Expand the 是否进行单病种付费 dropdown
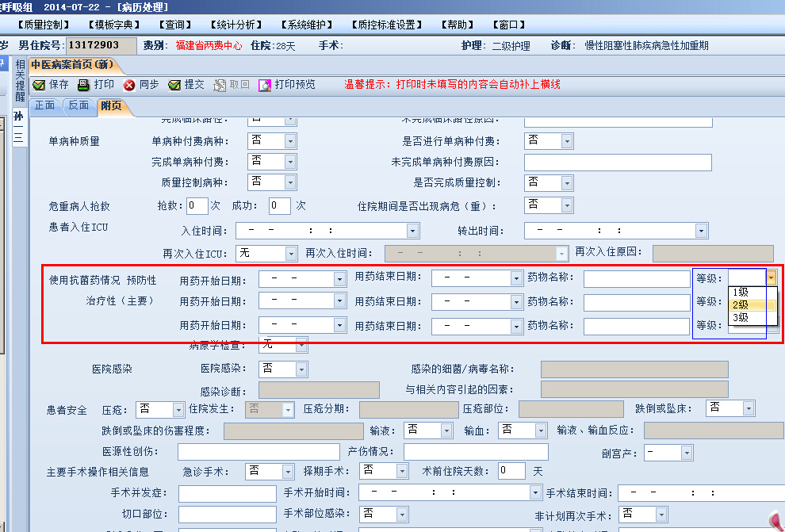 click(x=567, y=142)
